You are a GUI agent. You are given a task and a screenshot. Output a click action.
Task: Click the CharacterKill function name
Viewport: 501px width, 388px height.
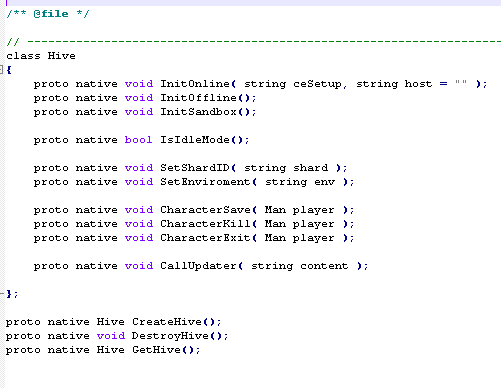pos(205,224)
